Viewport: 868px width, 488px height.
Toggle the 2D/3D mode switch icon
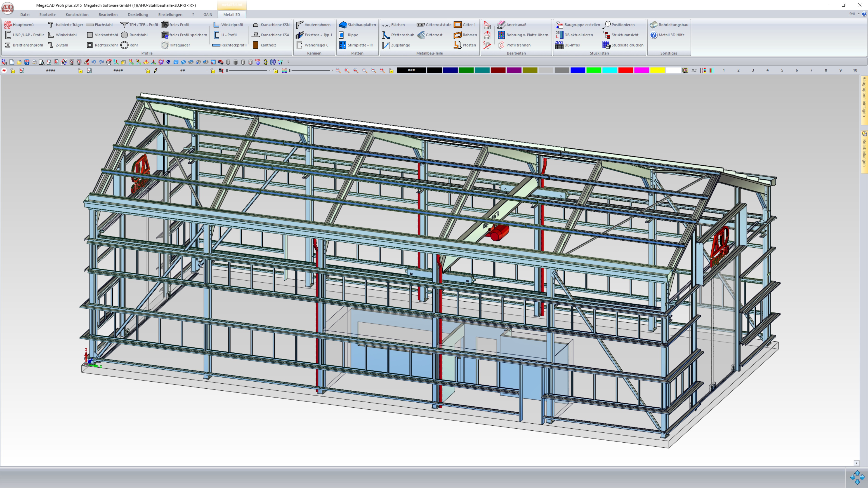[x=4, y=62]
